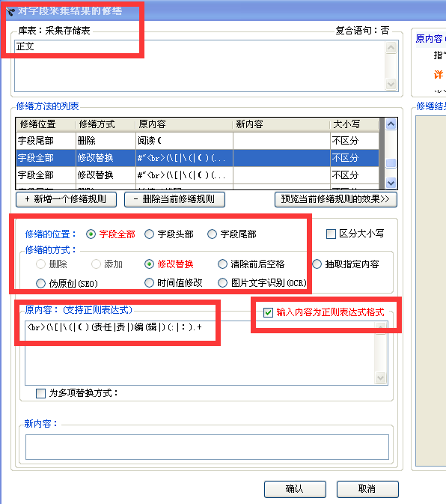446x504 pixels.
Task: Open 预览当前修缮规则的效果 preview
Action: coord(336,199)
